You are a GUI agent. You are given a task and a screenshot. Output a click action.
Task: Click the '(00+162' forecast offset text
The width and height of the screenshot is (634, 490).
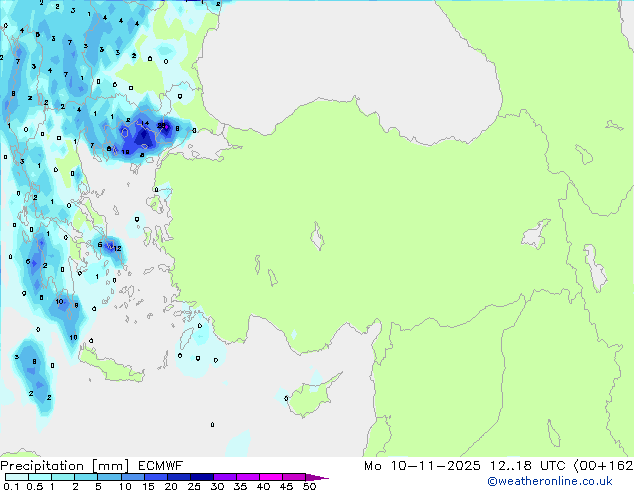click(603, 466)
